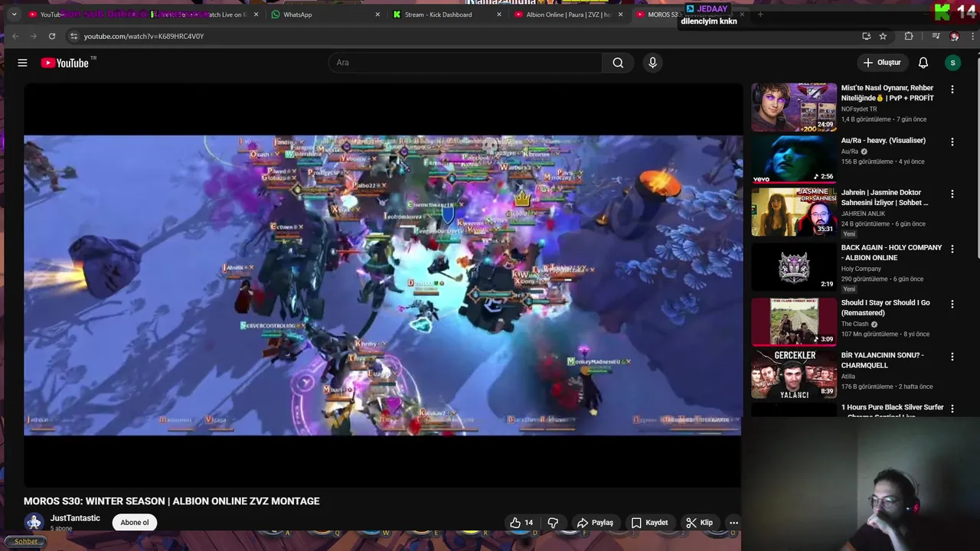Open the browser extensions puzzle icon
Image resolution: width=980 pixels, height=551 pixels.
point(909,36)
